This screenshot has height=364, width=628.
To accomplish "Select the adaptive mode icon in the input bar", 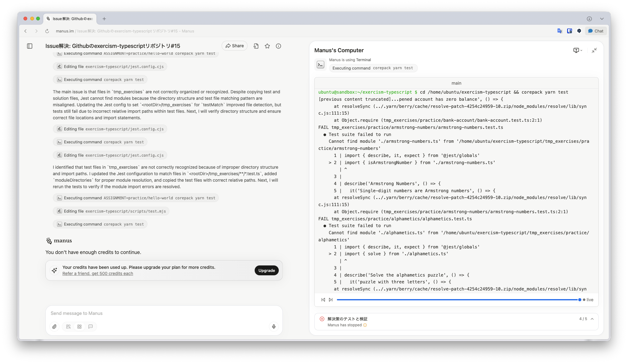I will tap(68, 327).
